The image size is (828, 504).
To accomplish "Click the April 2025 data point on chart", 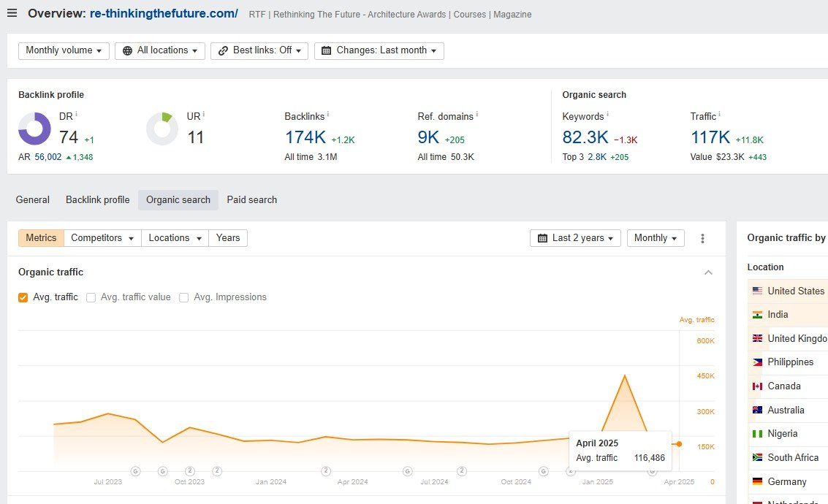I will tap(679, 444).
